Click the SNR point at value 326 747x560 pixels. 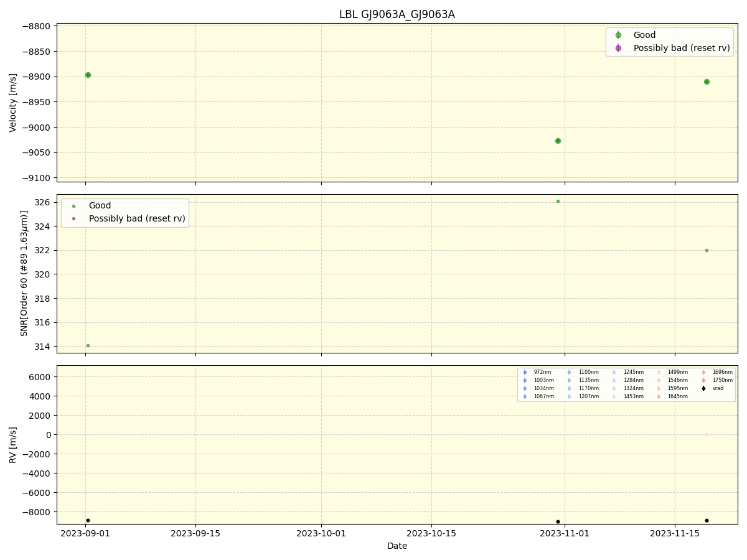[558, 201]
